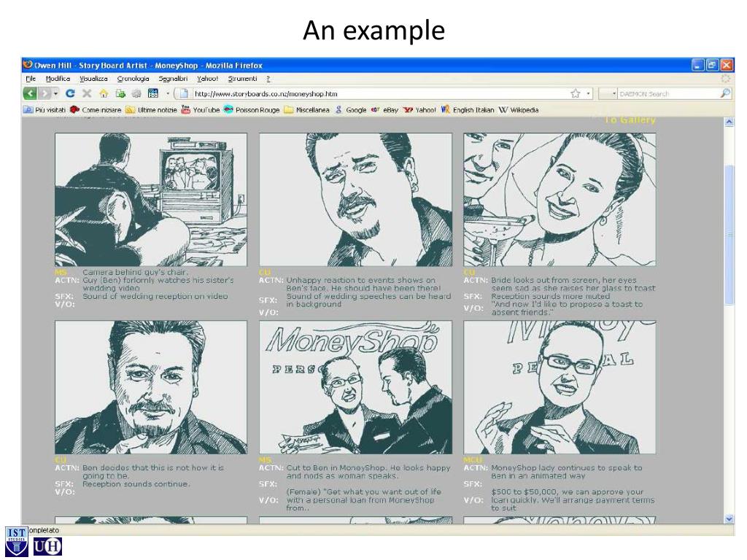Click the MoneyShop woman and Ben panel
Viewport: 747px width, 560px height.
pos(355,387)
